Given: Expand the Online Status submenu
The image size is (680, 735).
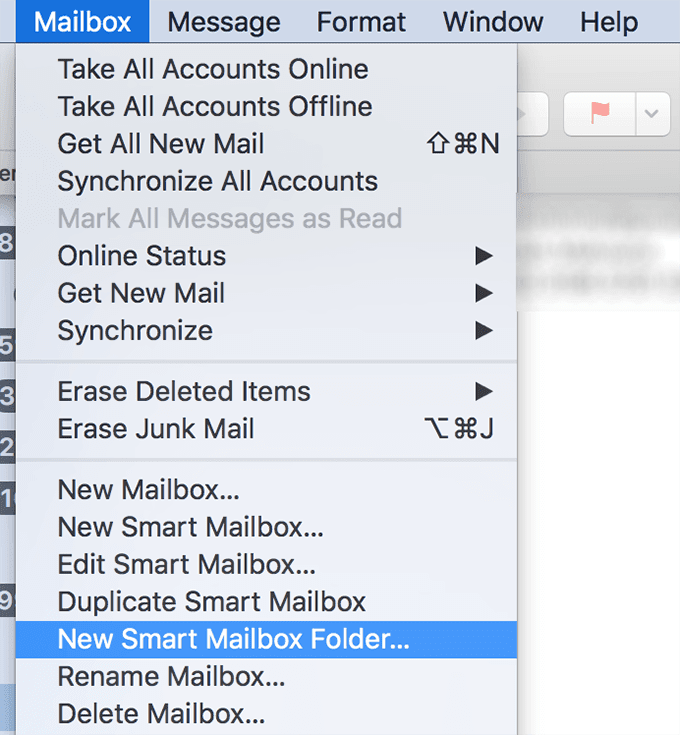Looking at the screenshot, I should (x=266, y=256).
